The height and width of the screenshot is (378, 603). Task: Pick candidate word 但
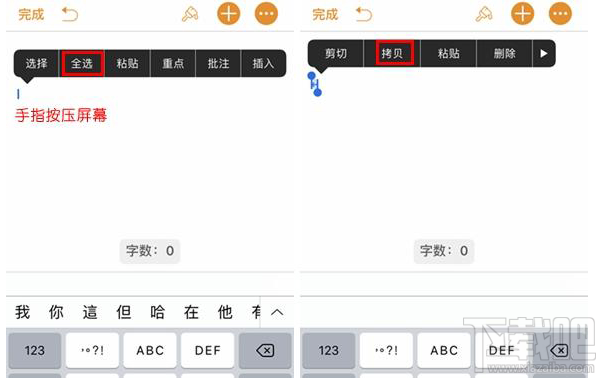tap(124, 312)
